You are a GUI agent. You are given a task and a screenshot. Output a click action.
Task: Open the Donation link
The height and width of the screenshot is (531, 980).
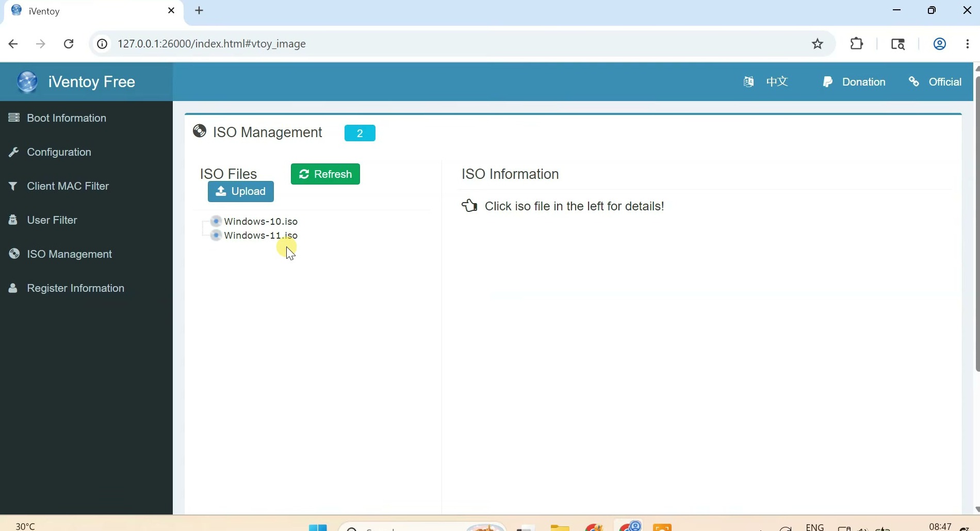863,82
